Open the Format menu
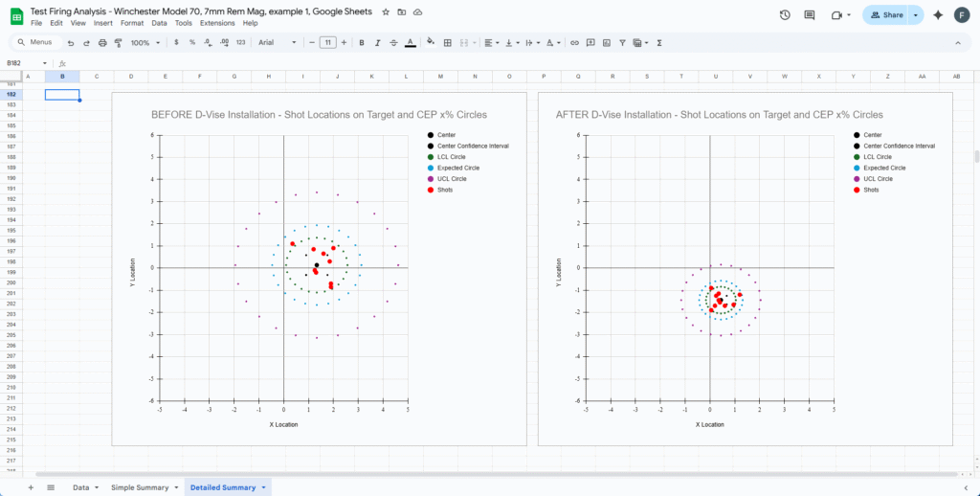The height and width of the screenshot is (496, 980). (132, 23)
